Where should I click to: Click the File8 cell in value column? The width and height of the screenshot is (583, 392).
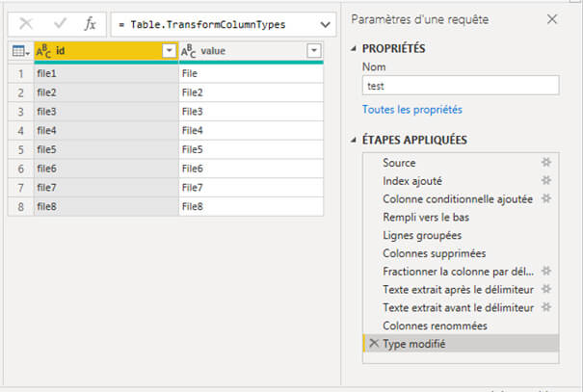pyautogui.click(x=251, y=206)
